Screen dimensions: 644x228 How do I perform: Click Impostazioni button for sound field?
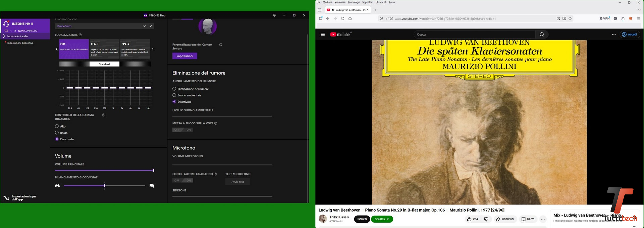(185, 56)
